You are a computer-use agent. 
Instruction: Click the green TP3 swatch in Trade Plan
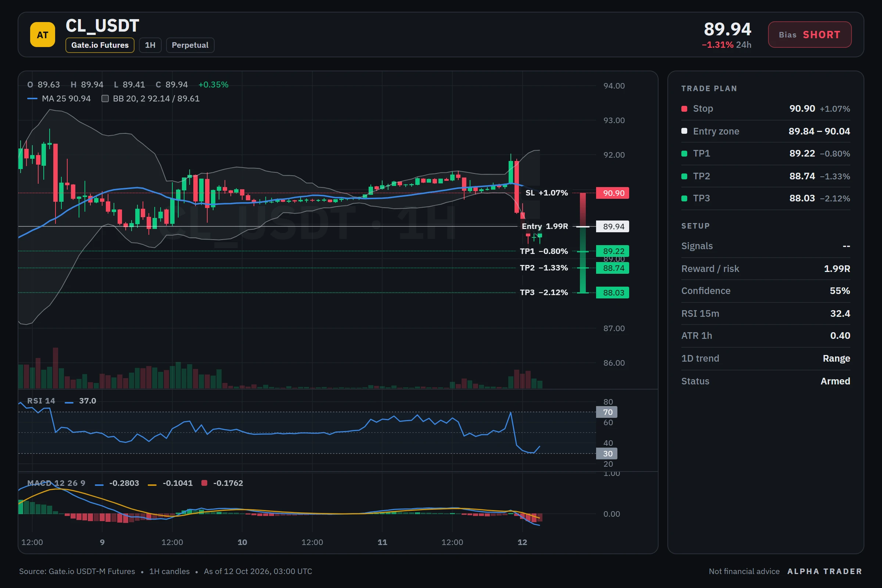pos(684,198)
